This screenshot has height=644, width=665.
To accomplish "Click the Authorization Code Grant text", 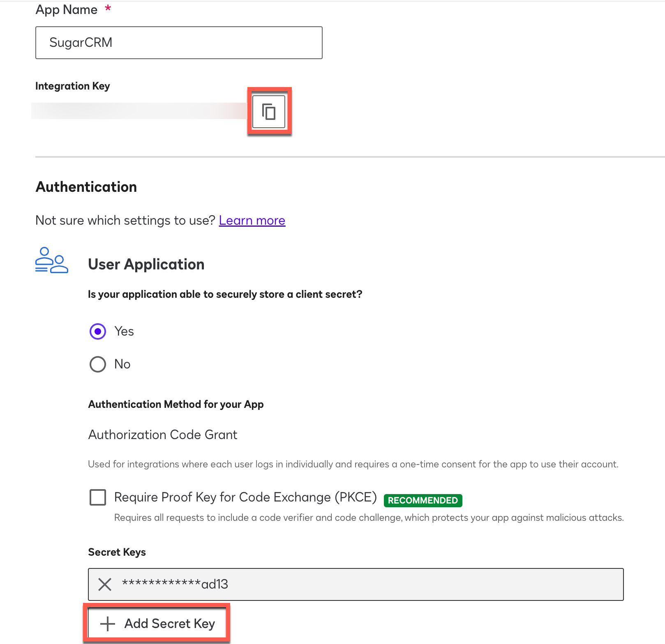I will pos(163,435).
